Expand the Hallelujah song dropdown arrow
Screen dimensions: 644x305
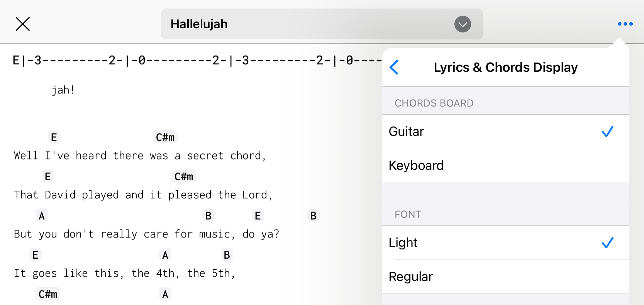pos(463,24)
